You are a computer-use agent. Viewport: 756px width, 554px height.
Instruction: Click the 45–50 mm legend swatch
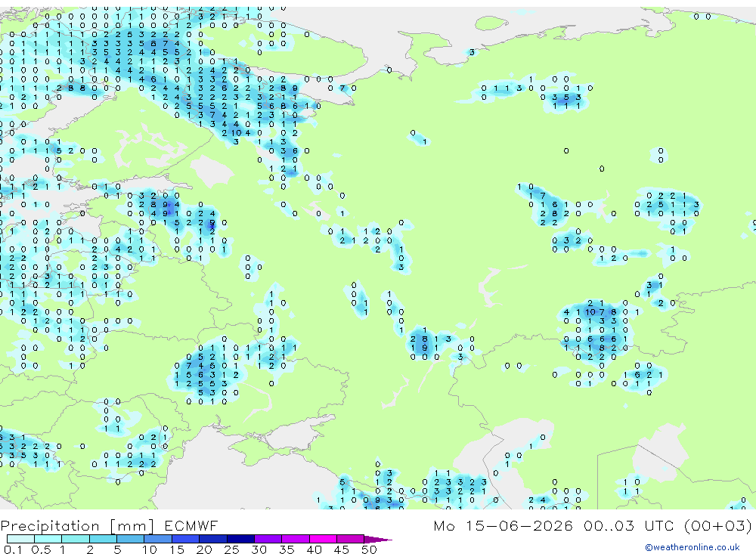coord(350,539)
